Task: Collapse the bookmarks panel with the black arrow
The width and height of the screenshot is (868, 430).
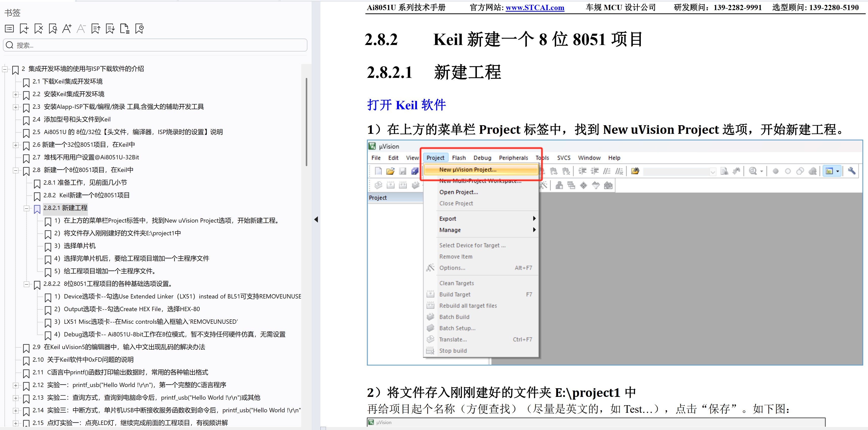Action: tap(316, 220)
